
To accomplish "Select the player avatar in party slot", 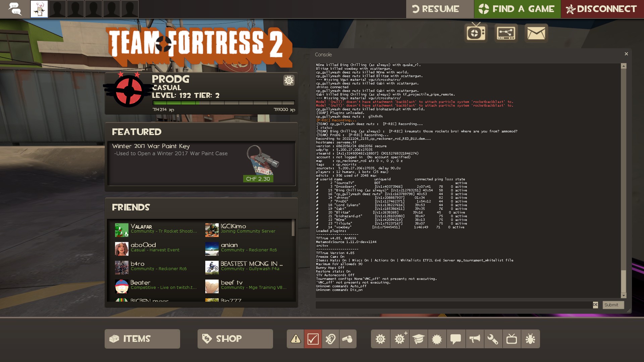I will tap(39, 9).
